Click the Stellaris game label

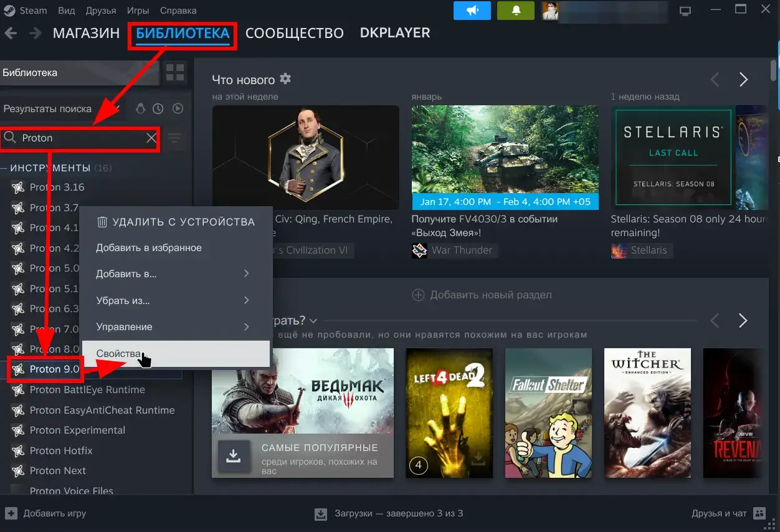(x=649, y=250)
